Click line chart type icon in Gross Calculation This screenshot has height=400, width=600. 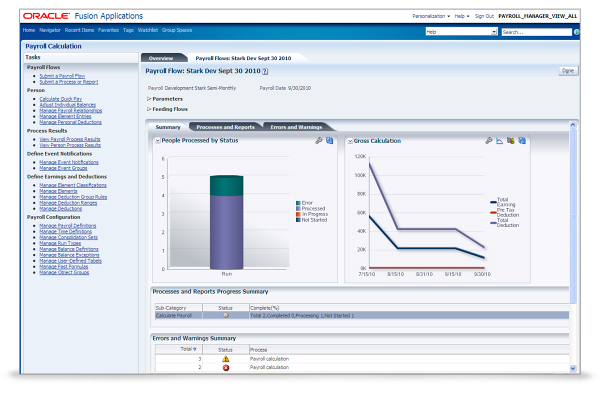pos(499,141)
